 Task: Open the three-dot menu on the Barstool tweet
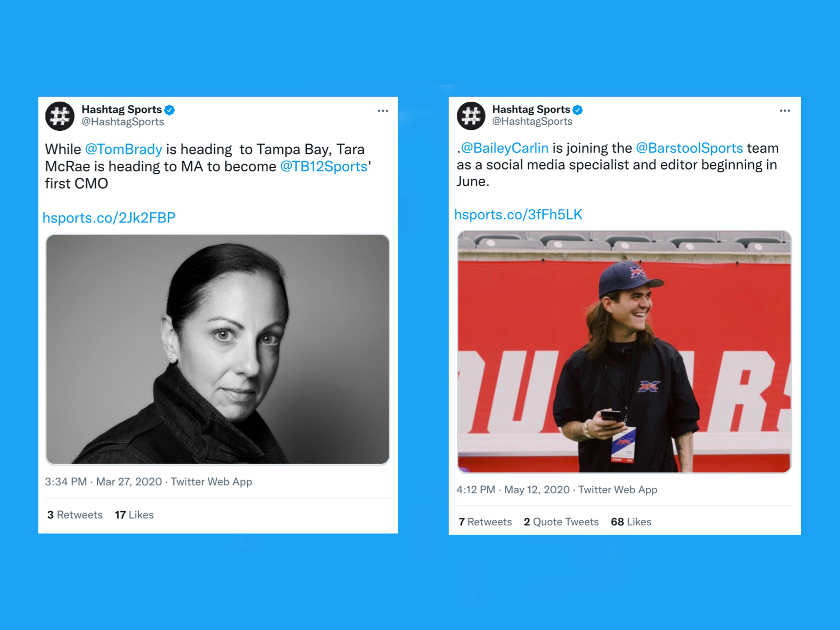[x=785, y=110]
